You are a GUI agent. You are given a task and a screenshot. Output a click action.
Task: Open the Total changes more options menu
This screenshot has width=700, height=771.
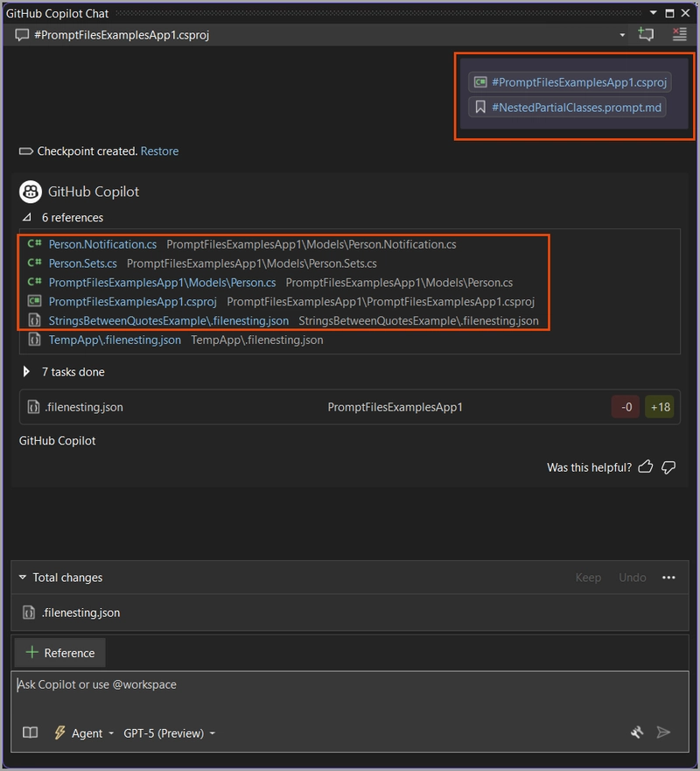(668, 578)
